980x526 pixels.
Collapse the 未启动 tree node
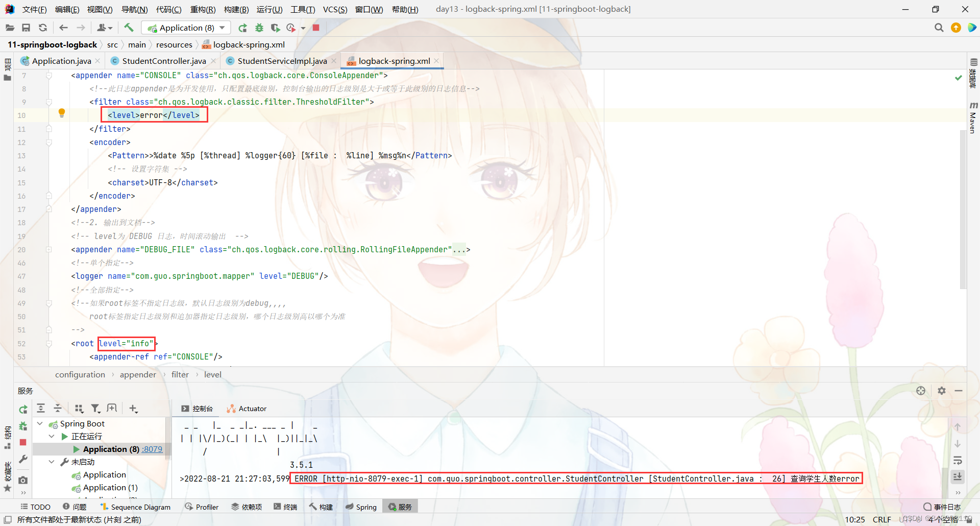coord(52,462)
